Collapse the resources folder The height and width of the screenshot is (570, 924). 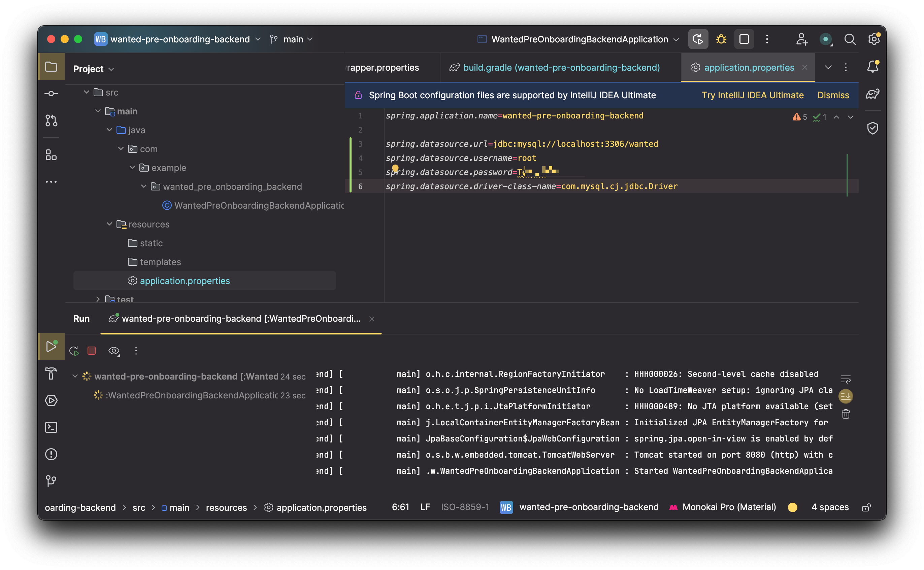(x=109, y=224)
